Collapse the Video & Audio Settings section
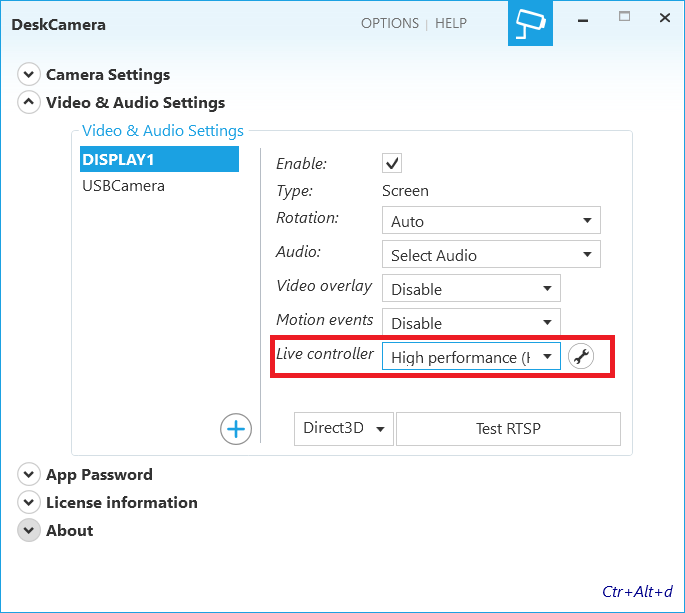This screenshot has width=685, height=613. pos(29,103)
